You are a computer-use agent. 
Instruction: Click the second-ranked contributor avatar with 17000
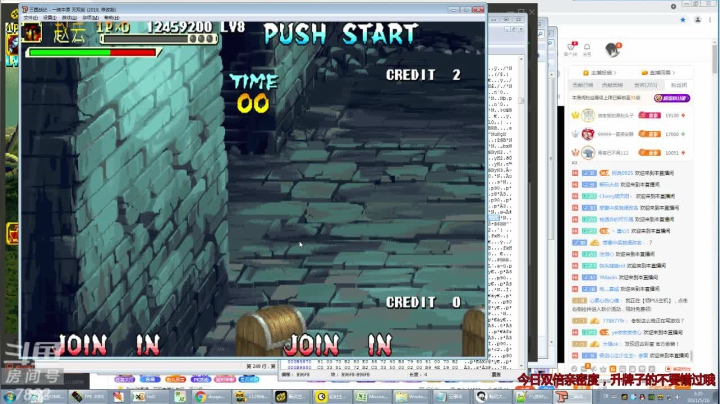(x=588, y=134)
